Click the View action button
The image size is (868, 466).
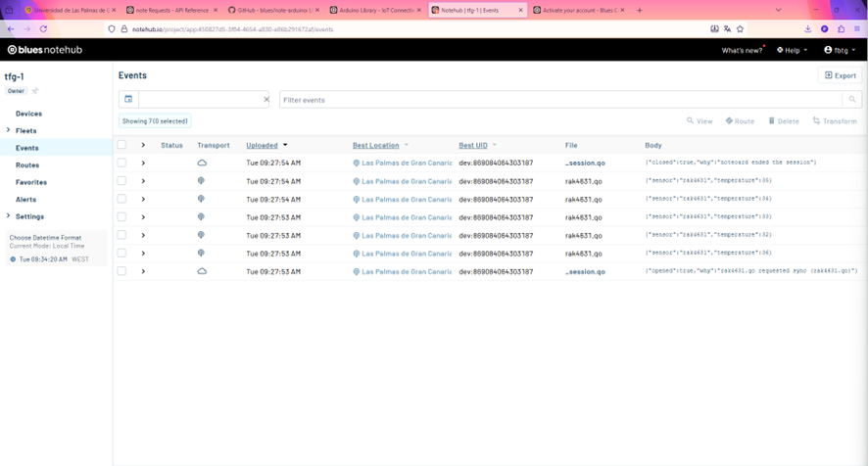click(699, 120)
